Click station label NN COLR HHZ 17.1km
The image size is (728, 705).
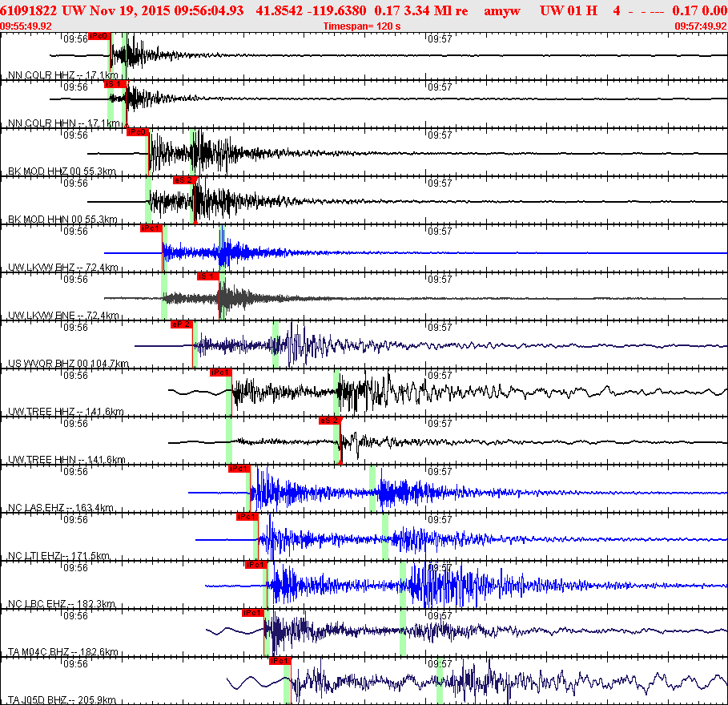point(62,75)
